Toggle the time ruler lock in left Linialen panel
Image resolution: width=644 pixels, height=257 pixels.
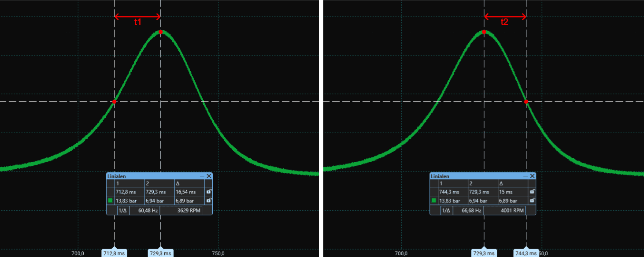tap(209, 192)
